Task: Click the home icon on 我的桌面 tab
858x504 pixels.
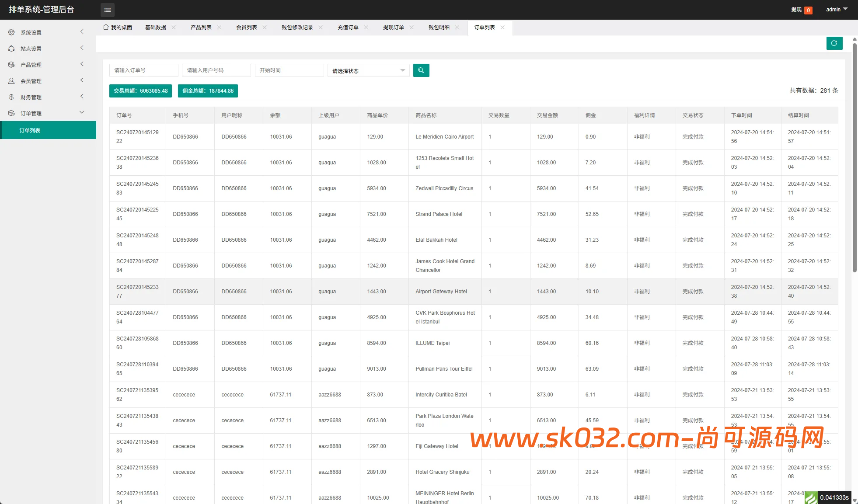Action: [x=106, y=27]
